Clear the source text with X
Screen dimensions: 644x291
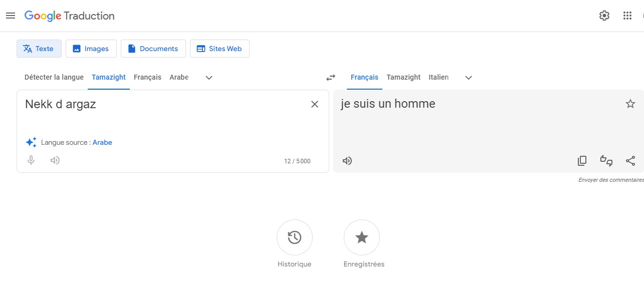[315, 104]
